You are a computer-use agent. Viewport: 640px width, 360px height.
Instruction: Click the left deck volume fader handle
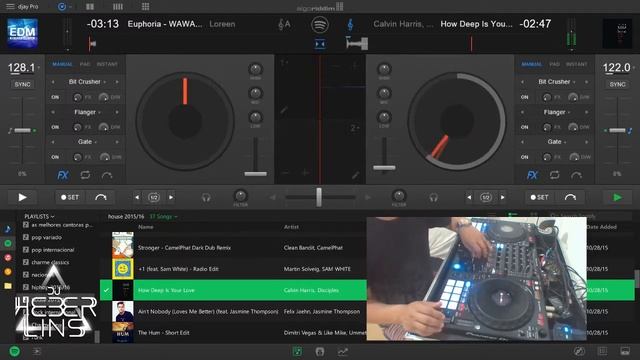[x=256, y=174]
